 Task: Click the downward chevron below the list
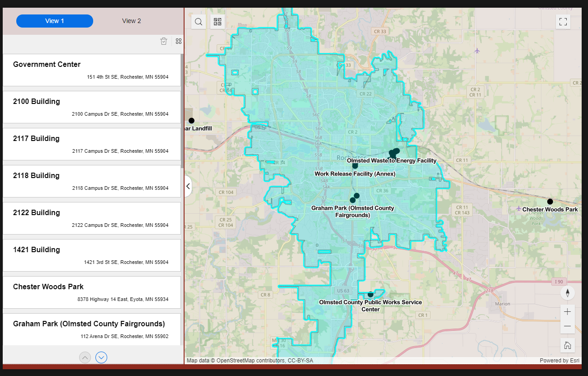pos(101,357)
